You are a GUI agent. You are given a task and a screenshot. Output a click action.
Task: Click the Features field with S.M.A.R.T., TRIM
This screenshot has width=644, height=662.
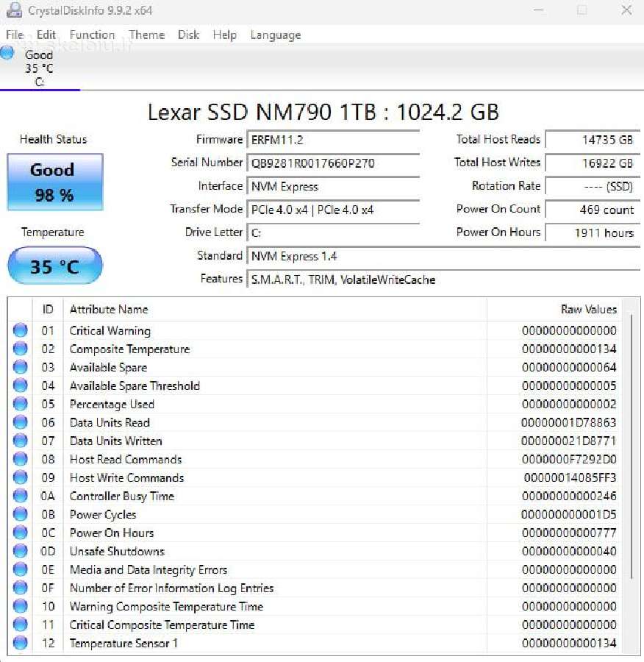(x=443, y=279)
